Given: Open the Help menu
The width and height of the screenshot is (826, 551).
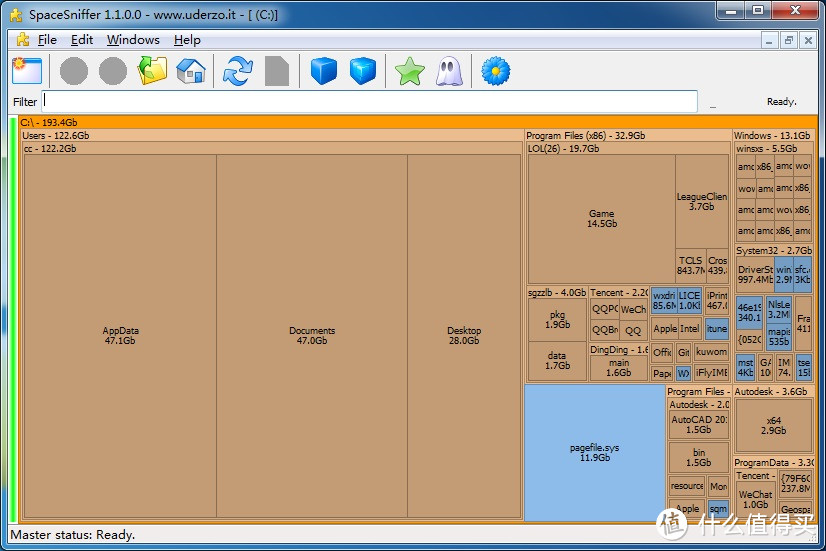Looking at the screenshot, I should (x=187, y=40).
